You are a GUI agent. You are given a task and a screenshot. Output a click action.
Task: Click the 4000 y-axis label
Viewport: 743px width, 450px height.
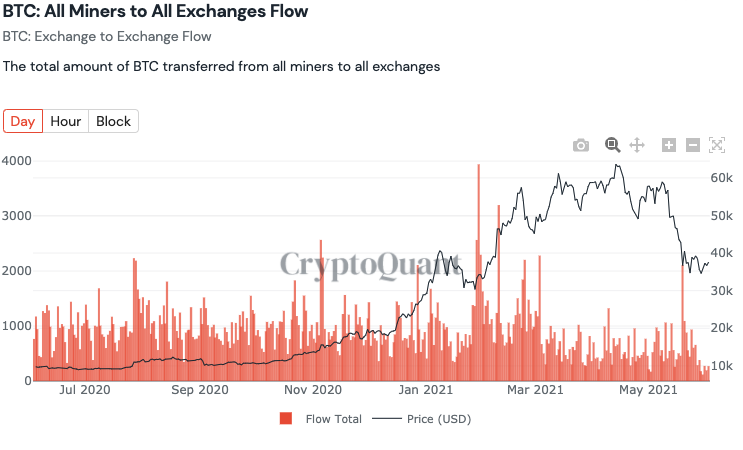[x=17, y=161]
